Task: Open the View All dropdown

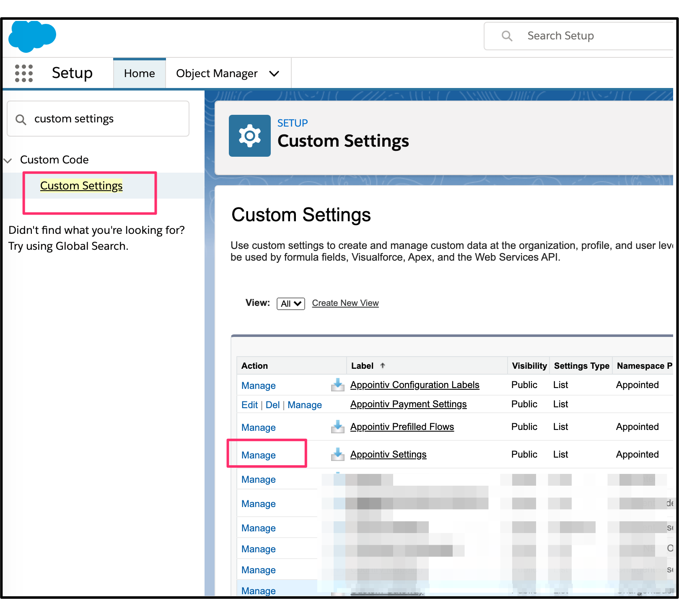Action: (x=291, y=303)
